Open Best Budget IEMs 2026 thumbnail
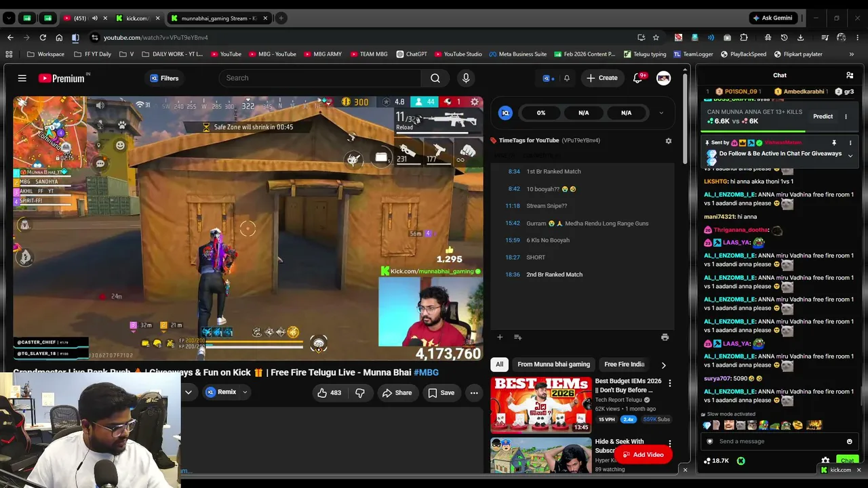This screenshot has height=488, width=868. [541, 405]
